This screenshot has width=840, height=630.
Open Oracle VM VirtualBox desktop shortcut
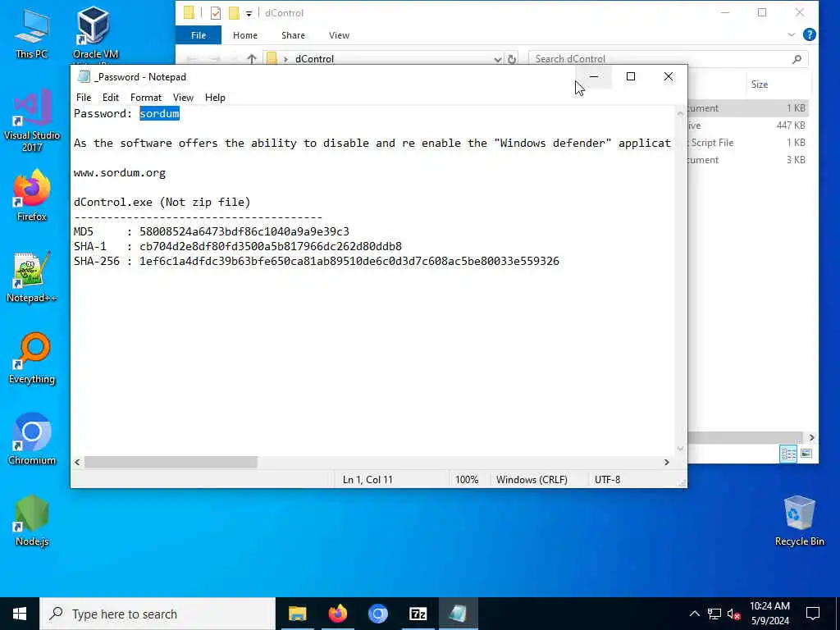(95, 33)
